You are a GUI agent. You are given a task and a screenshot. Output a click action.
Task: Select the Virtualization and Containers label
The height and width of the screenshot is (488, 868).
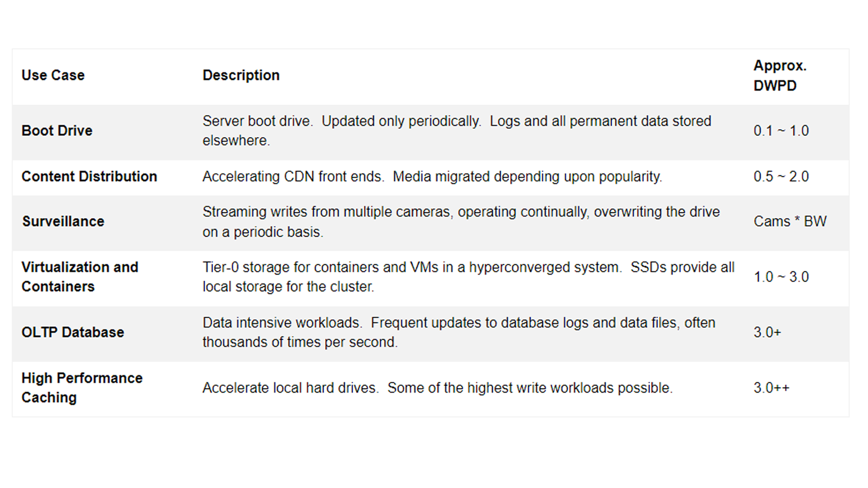80,277
